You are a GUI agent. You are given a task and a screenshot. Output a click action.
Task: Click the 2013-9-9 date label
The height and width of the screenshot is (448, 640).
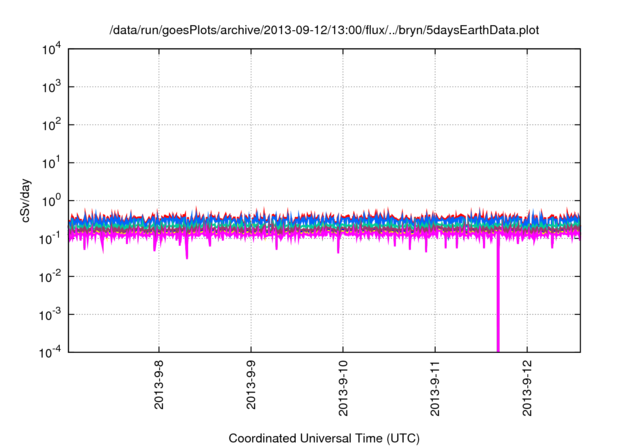pyautogui.click(x=251, y=384)
